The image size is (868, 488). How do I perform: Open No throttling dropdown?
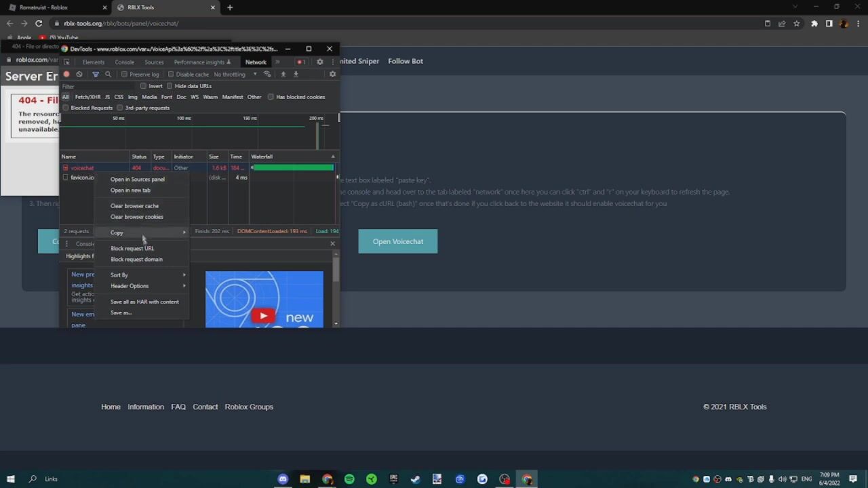coord(235,75)
